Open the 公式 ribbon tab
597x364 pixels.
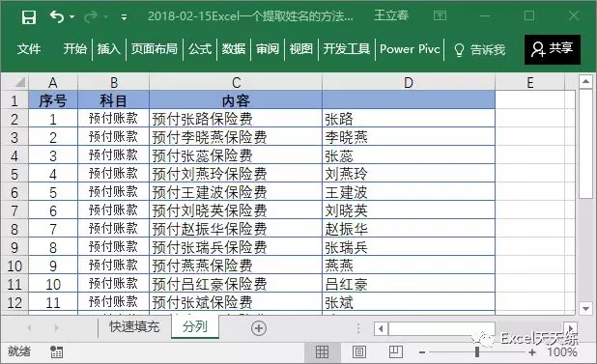tap(200, 48)
